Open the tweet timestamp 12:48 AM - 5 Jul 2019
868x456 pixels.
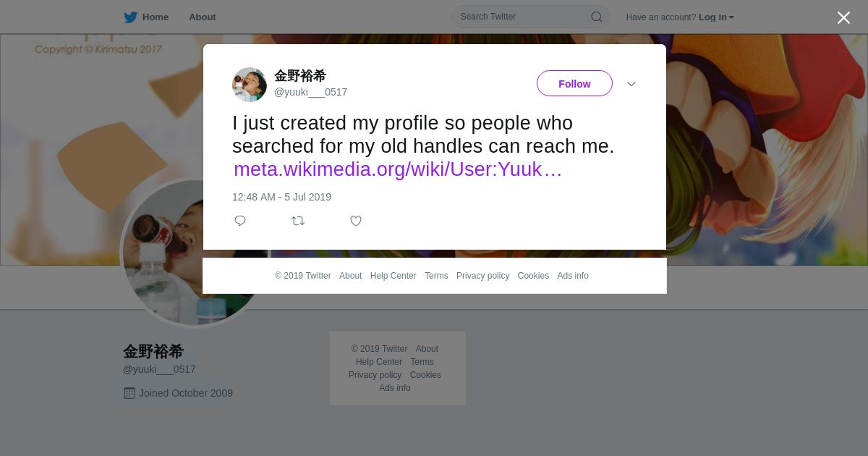[281, 197]
